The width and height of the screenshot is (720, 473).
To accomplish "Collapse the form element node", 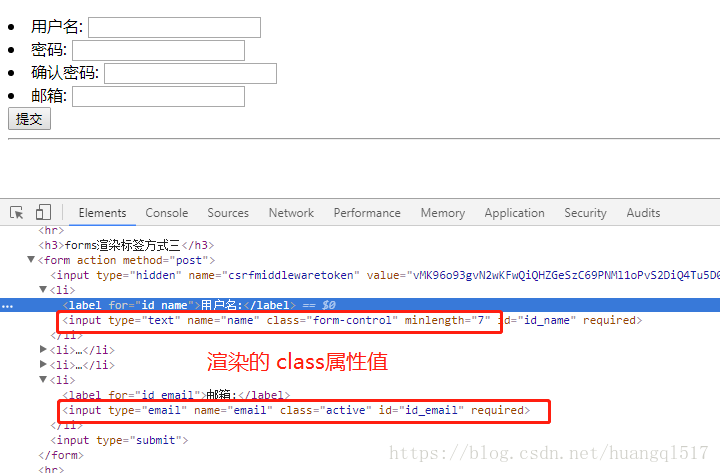I will (x=31, y=259).
